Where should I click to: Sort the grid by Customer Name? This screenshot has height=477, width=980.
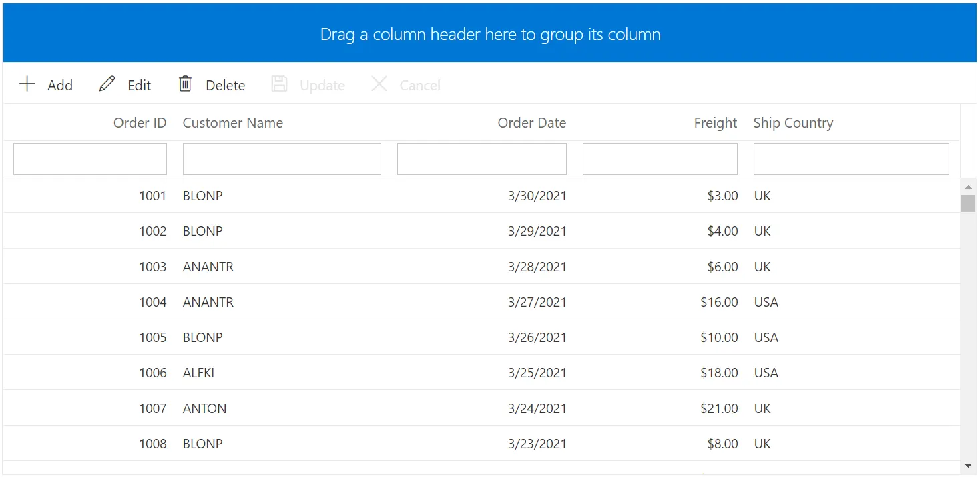pyautogui.click(x=232, y=122)
